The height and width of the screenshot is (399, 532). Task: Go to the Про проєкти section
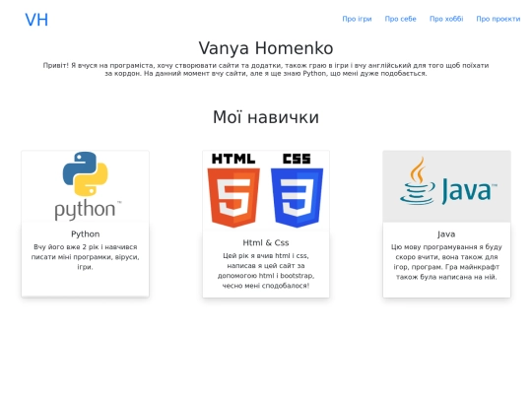pos(499,19)
